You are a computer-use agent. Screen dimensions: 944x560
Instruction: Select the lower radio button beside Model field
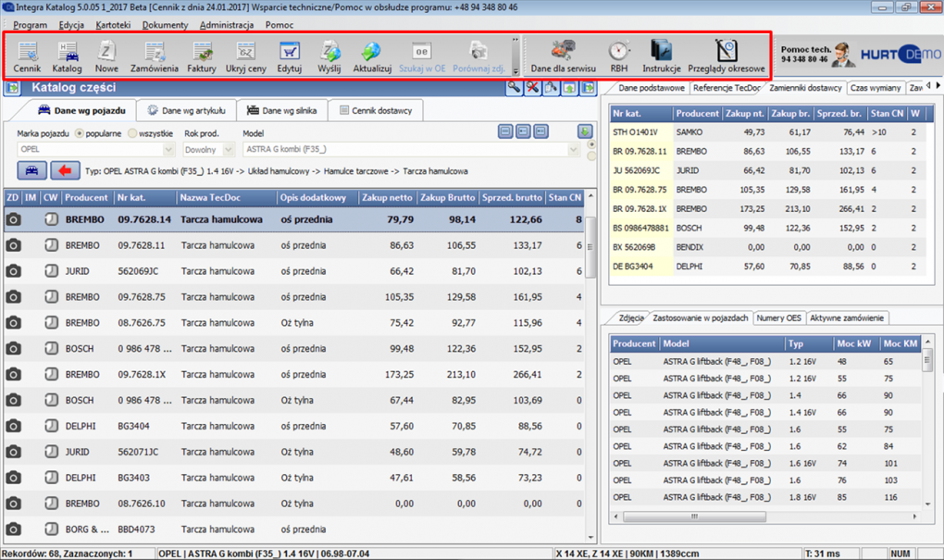(x=591, y=156)
